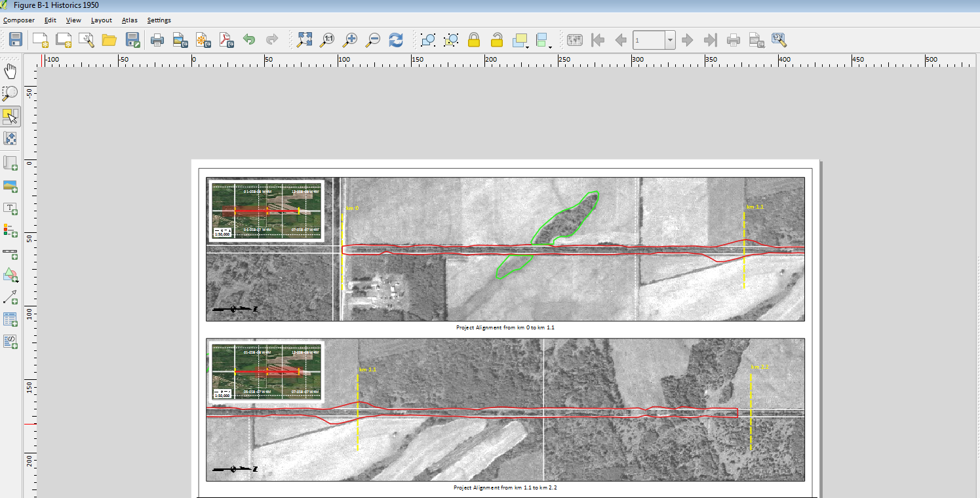Select the top overview inset map
The height and width of the screenshot is (498, 980).
coord(266,211)
